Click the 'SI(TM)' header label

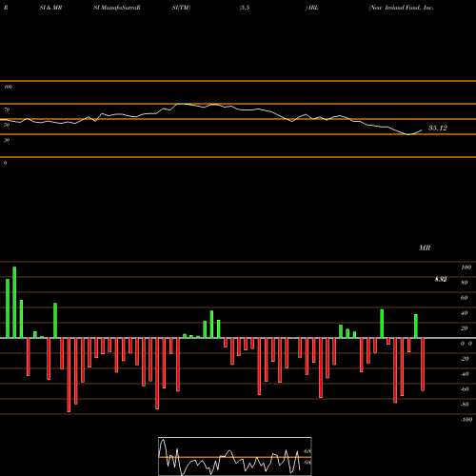pyautogui.click(x=181, y=8)
